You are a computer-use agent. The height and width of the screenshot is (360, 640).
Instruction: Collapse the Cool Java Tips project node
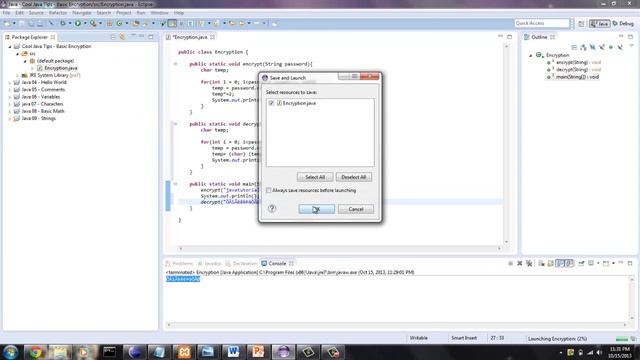(10, 47)
